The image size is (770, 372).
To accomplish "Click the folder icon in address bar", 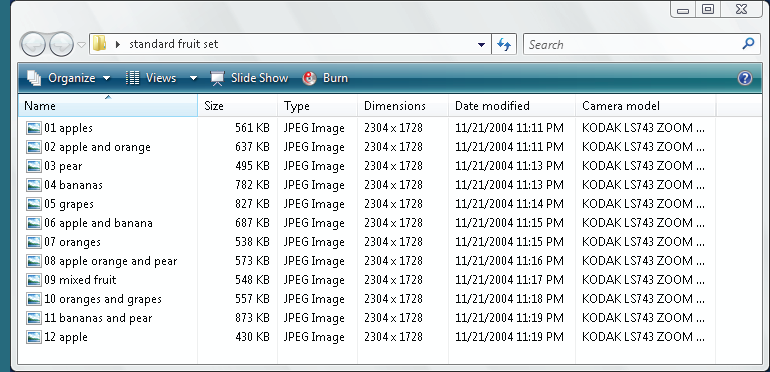I will click(x=100, y=44).
